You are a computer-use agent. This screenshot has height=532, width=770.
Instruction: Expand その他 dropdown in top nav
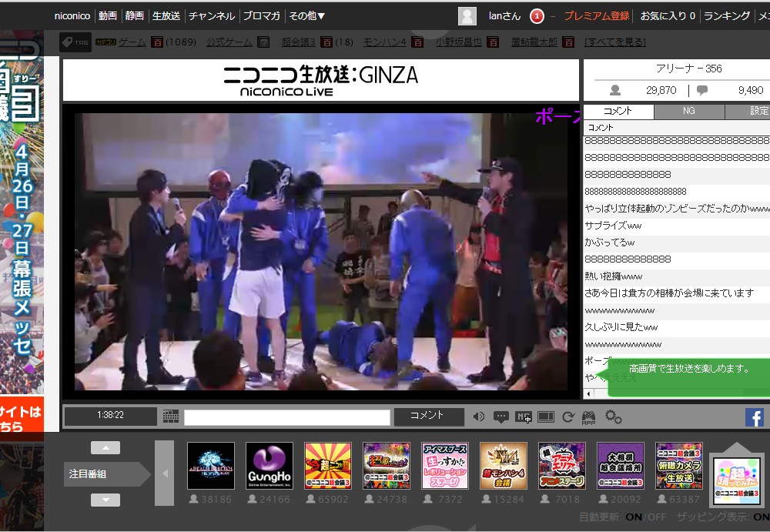pos(307,16)
